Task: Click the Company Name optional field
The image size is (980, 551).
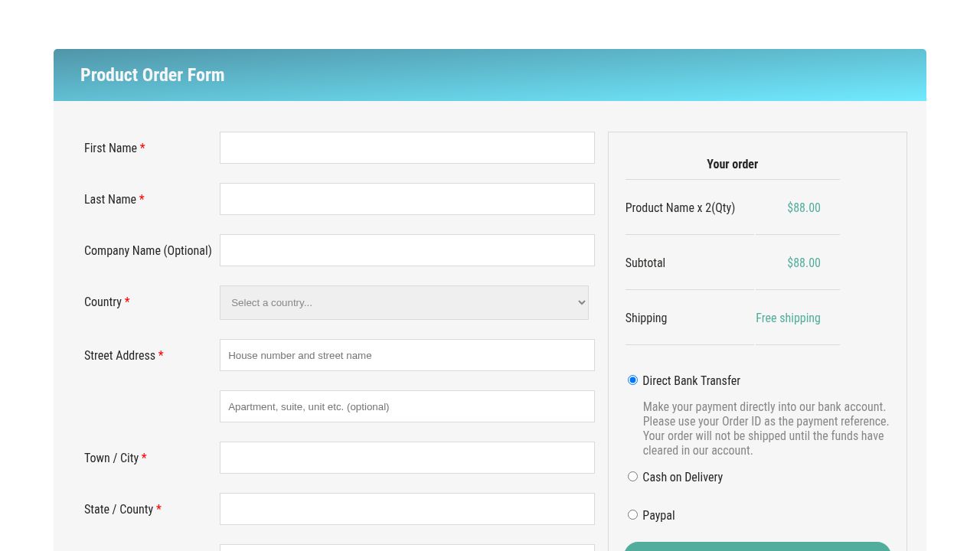Action: [407, 250]
